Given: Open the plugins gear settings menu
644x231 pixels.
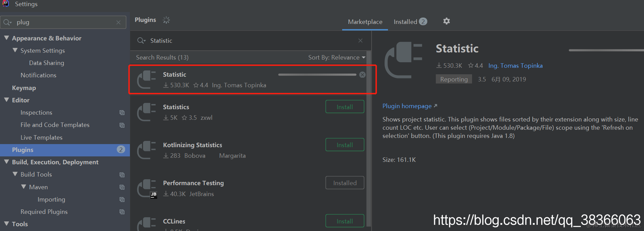Looking at the screenshot, I should pyautogui.click(x=446, y=21).
